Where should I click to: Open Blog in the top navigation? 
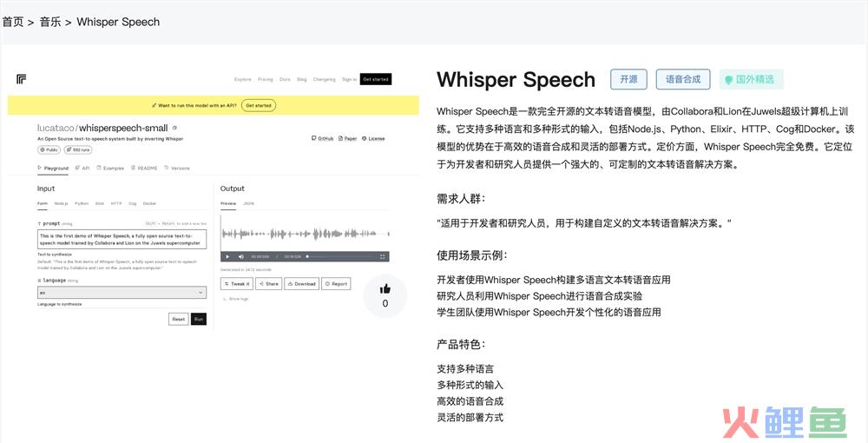[x=302, y=79]
